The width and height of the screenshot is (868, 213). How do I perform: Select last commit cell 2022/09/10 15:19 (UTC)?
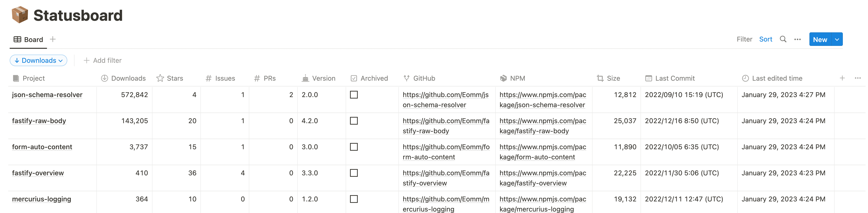[x=689, y=99]
